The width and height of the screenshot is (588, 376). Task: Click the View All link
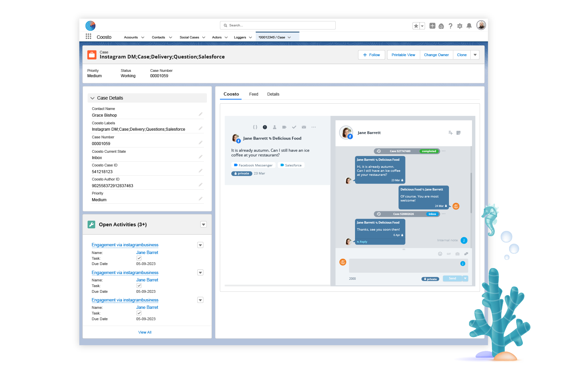(145, 332)
